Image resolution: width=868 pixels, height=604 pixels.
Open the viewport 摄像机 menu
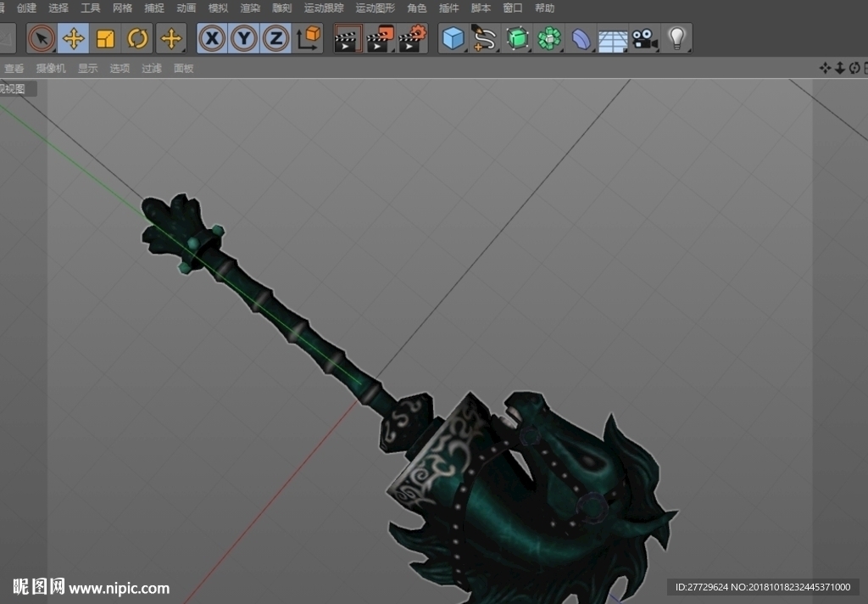(x=51, y=68)
